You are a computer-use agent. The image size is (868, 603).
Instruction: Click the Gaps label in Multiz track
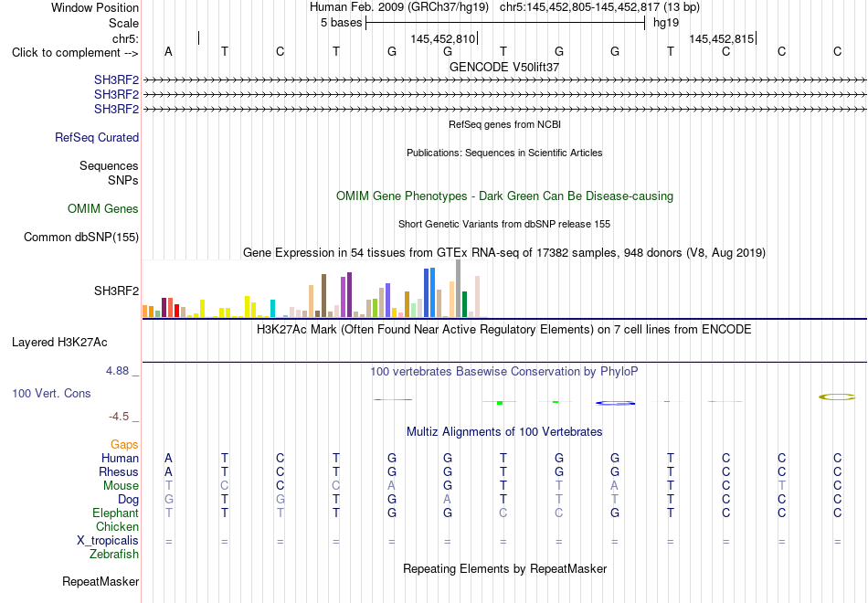[x=124, y=445]
